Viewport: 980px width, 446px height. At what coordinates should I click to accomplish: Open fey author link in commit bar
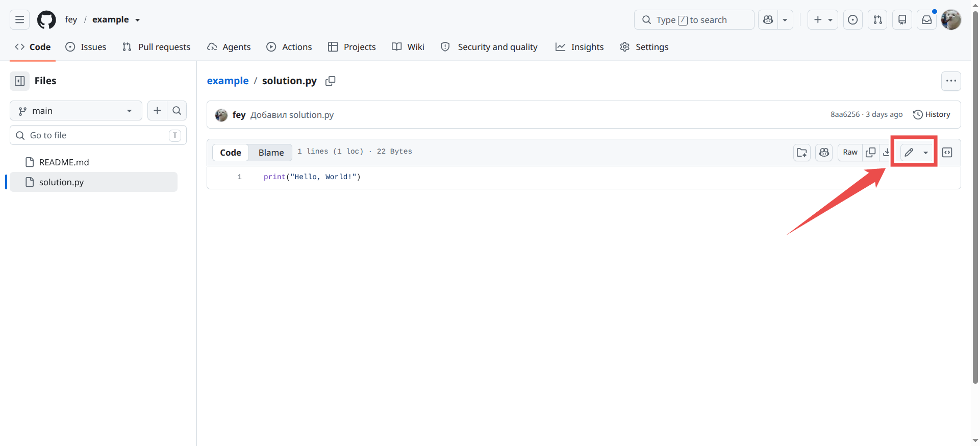239,115
